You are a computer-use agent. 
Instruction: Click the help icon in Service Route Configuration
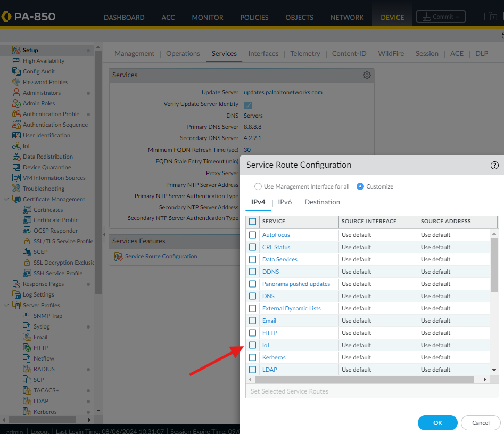(x=494, y=165)
